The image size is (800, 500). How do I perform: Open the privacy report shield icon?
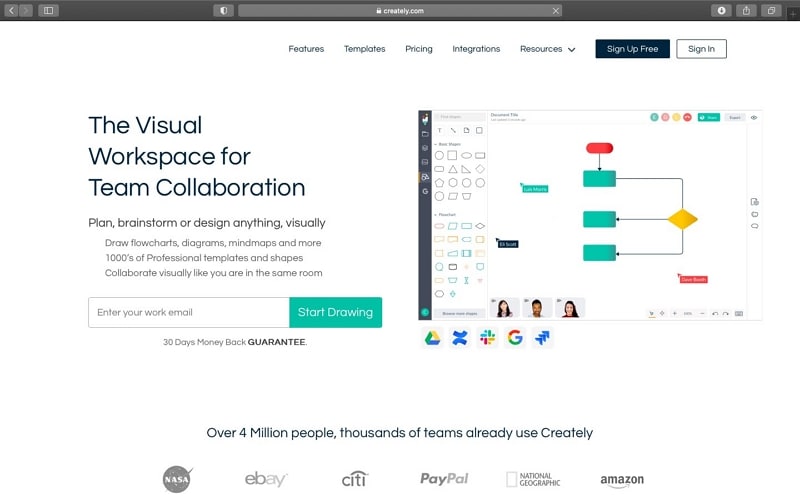[x=223, y=10]
